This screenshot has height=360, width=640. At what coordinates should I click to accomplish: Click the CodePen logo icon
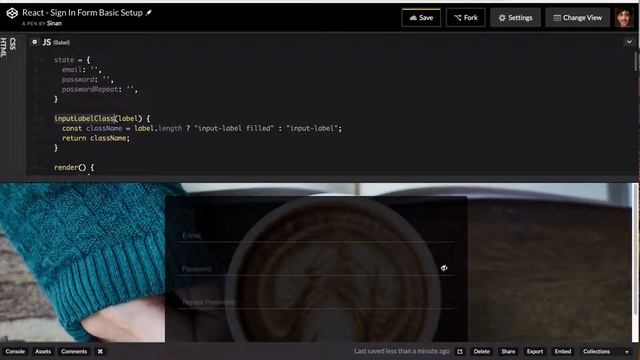12,13
